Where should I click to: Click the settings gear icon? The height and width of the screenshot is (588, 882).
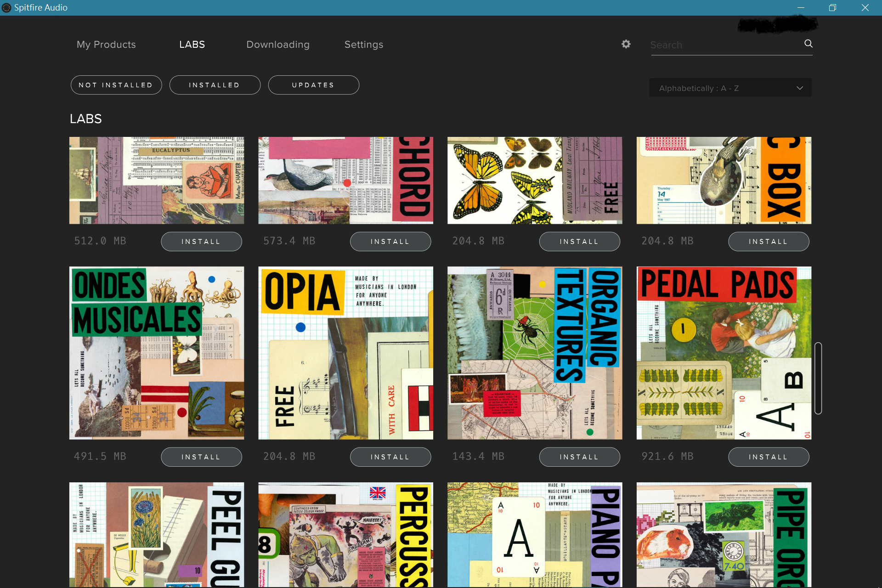[x=626, y=44]
